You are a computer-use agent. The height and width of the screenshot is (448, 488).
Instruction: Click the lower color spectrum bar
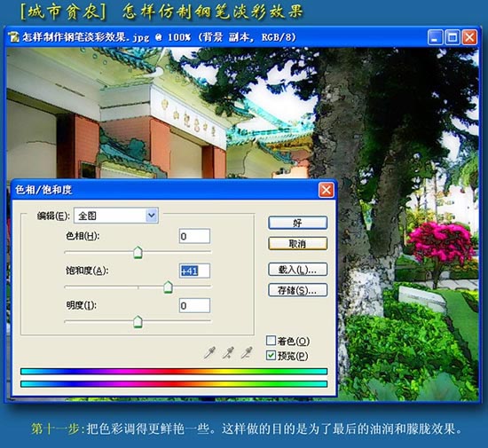point(174,384)
